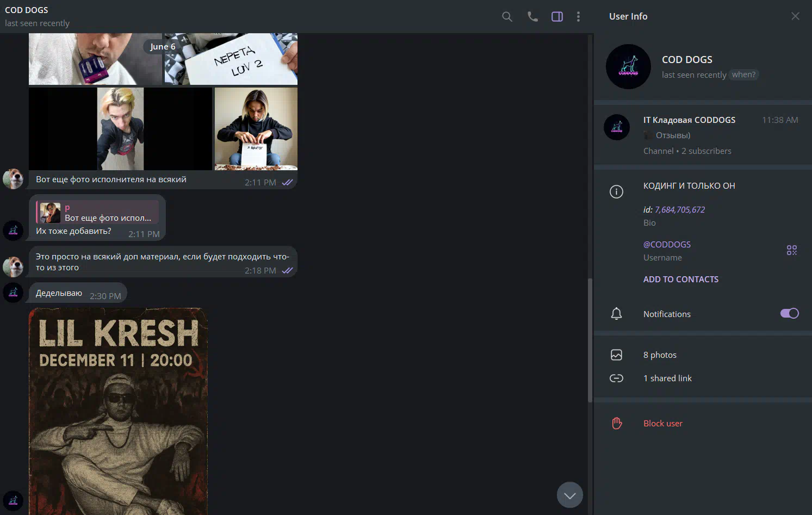This screenshot has height=515, width=812.
Task: Open the COD DOGS profile avatar
Action: [x=628, y=66]
